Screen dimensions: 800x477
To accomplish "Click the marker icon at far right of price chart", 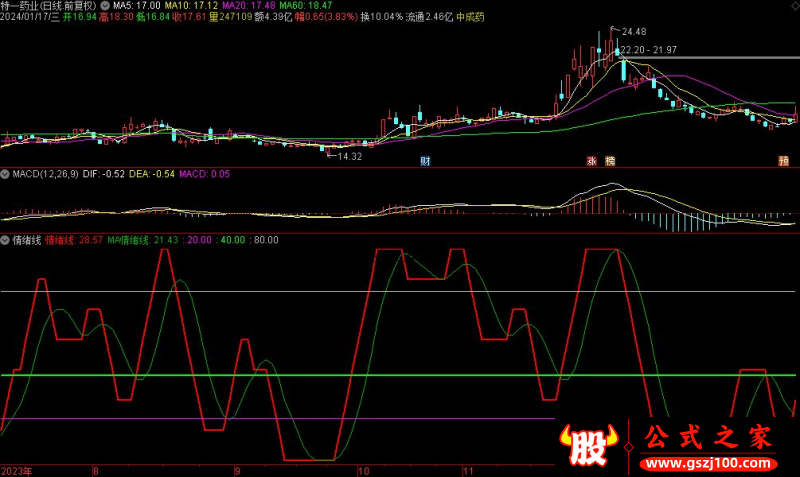I will click(x=783, y=160).
